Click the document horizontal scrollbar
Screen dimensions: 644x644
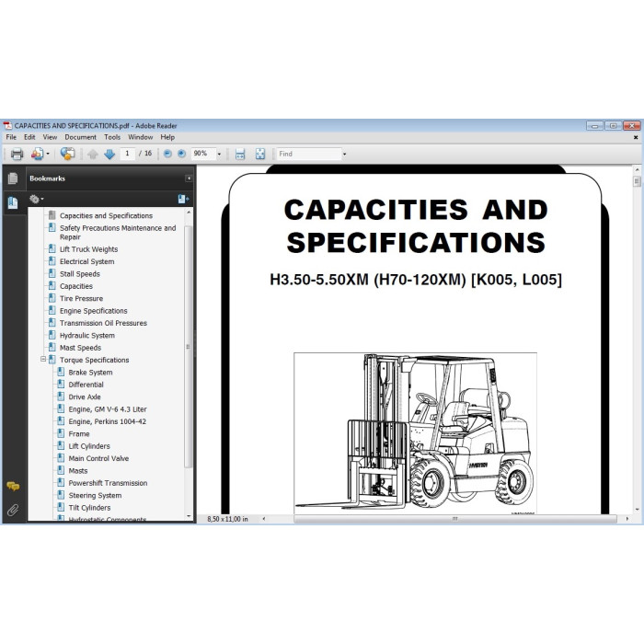pos(455,519)
